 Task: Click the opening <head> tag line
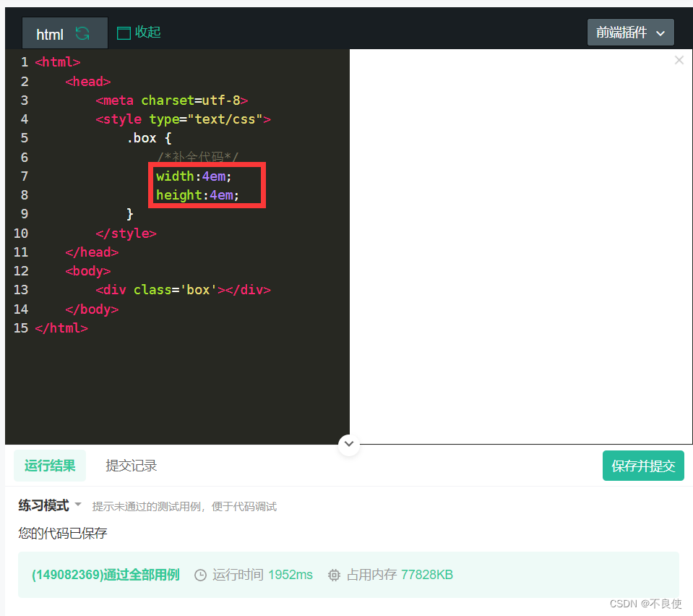point(88,82)
